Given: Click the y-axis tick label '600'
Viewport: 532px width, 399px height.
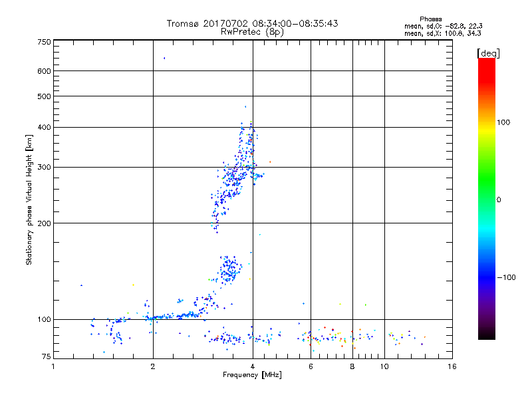Looking at the screenshot, I should tap(44, 71).
